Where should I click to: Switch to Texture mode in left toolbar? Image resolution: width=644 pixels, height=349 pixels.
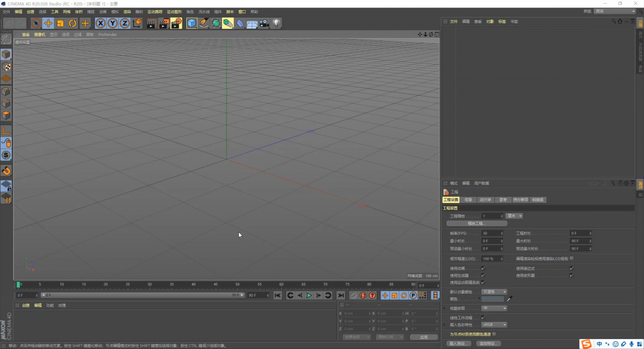tap(6, 67)
